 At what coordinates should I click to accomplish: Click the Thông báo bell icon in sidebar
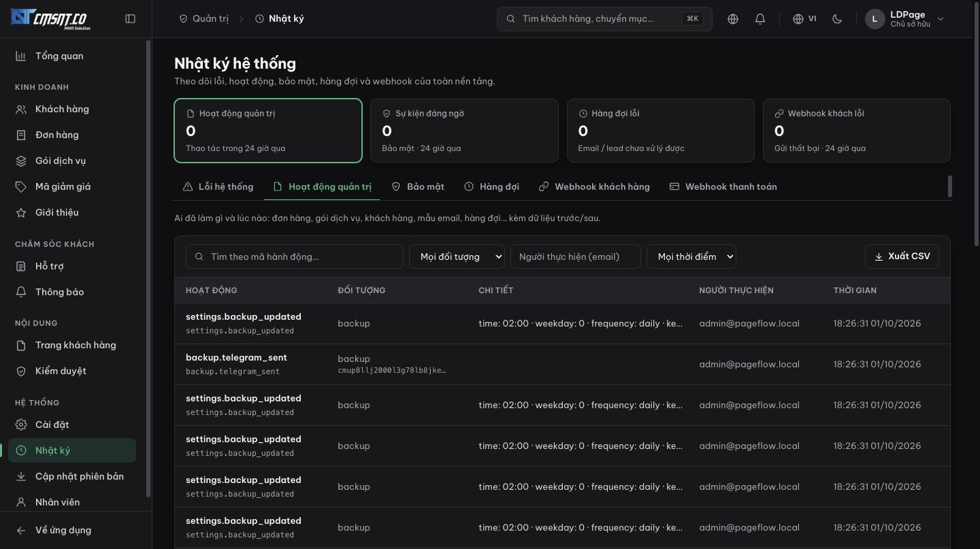click(21, 292)
